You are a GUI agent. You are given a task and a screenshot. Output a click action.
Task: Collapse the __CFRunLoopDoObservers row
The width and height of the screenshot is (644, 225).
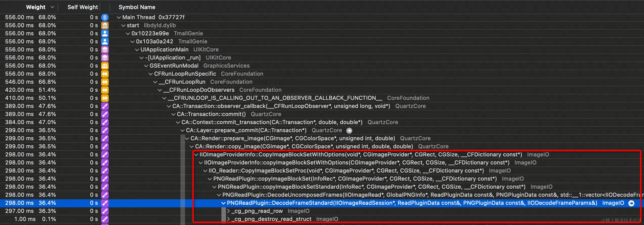tap(159, 90)
